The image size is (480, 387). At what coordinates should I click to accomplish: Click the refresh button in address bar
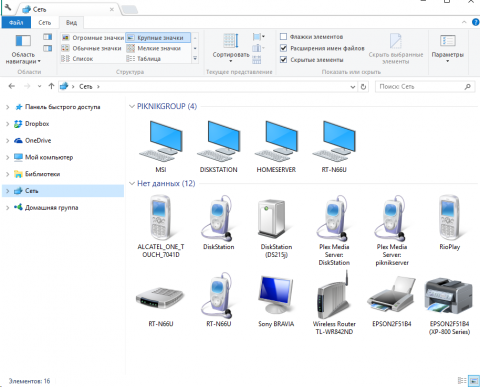point(363,87)
